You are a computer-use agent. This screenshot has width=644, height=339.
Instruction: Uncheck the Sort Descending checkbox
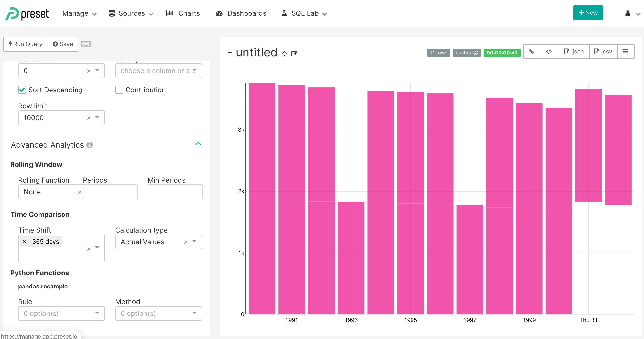(x=22, y=90)
